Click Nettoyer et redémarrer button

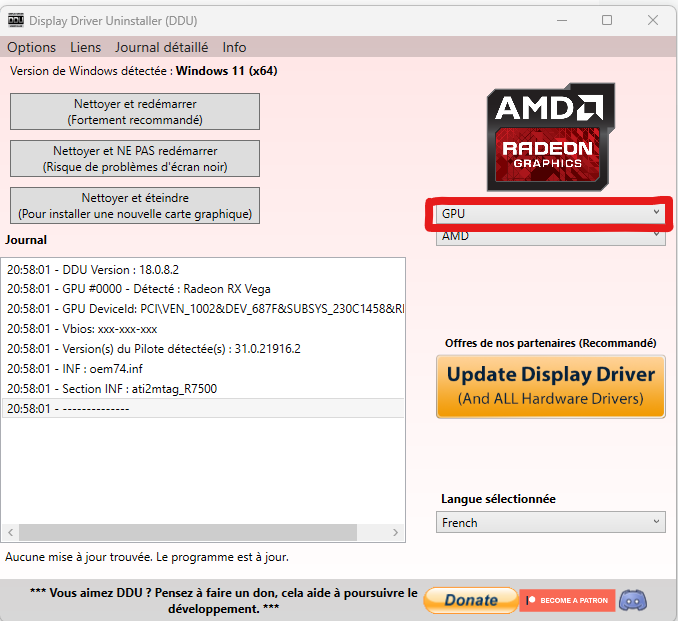(135, 112)
